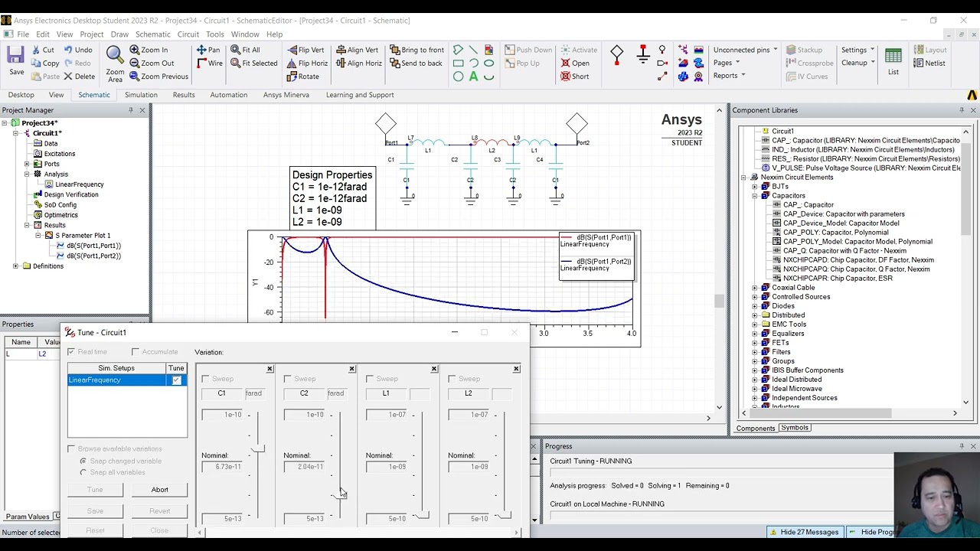Open the Settings dropdown

click(857, 50)
